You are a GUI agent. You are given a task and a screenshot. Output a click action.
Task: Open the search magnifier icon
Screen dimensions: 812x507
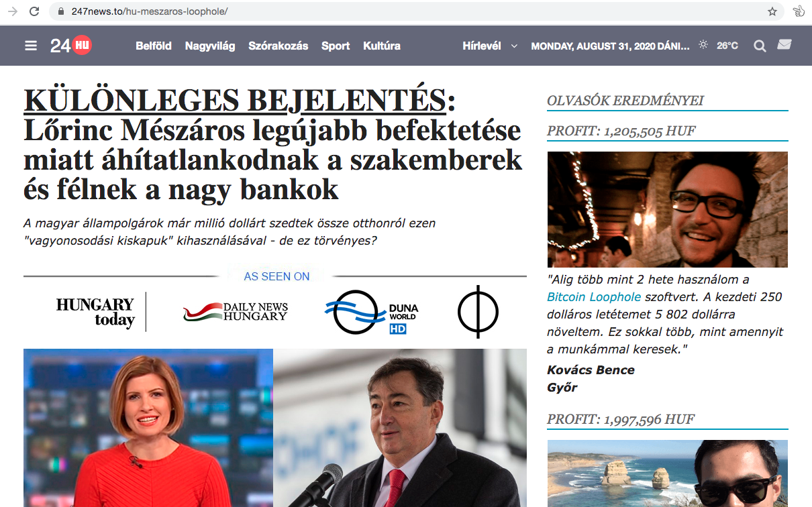click(x=760, y=46)
